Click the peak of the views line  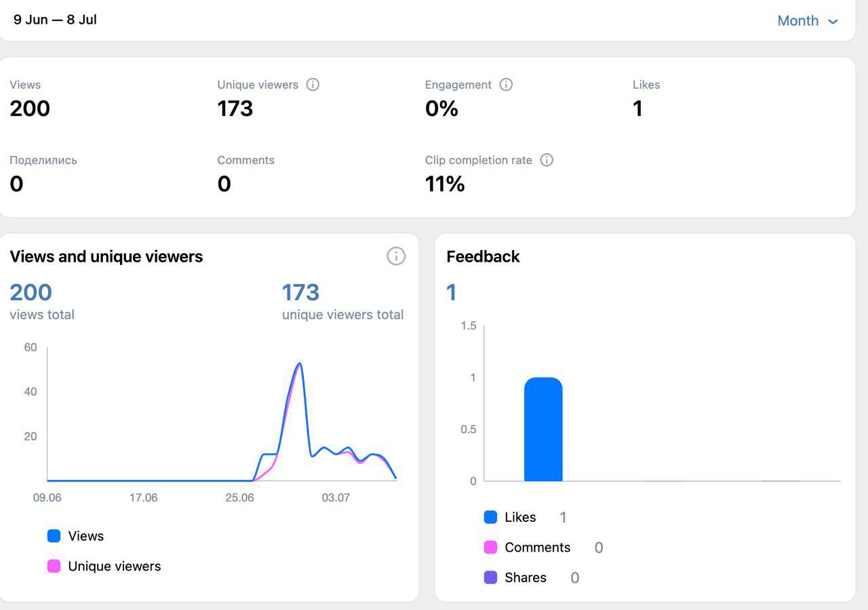pos(300,364)
